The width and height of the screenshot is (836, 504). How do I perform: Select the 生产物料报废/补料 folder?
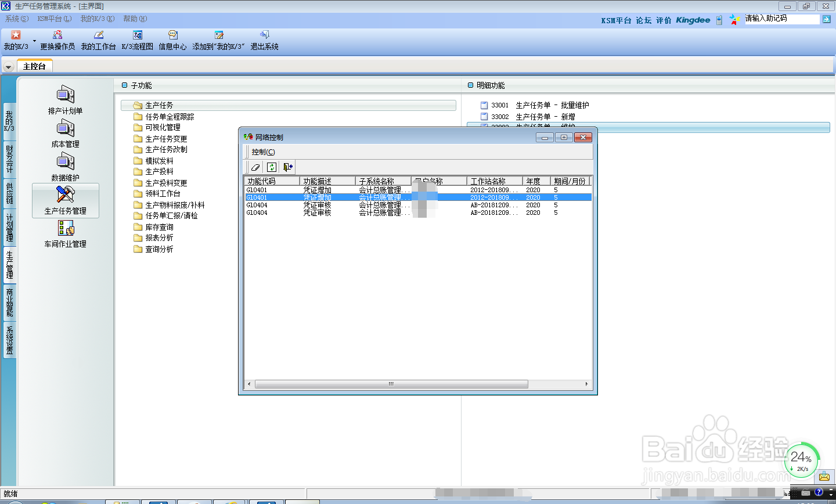(169, 205)
